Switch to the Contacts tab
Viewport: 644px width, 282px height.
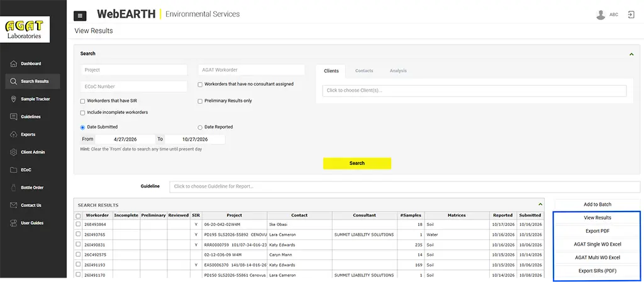(364, 70)
